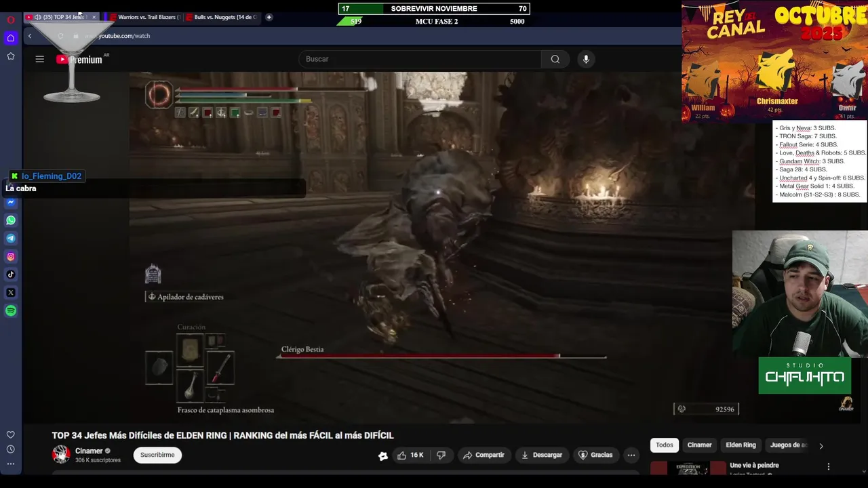Switch to the TOP 34 Jefes tab
The height and width of the screenshot is (488, 868).
[61, 17]
